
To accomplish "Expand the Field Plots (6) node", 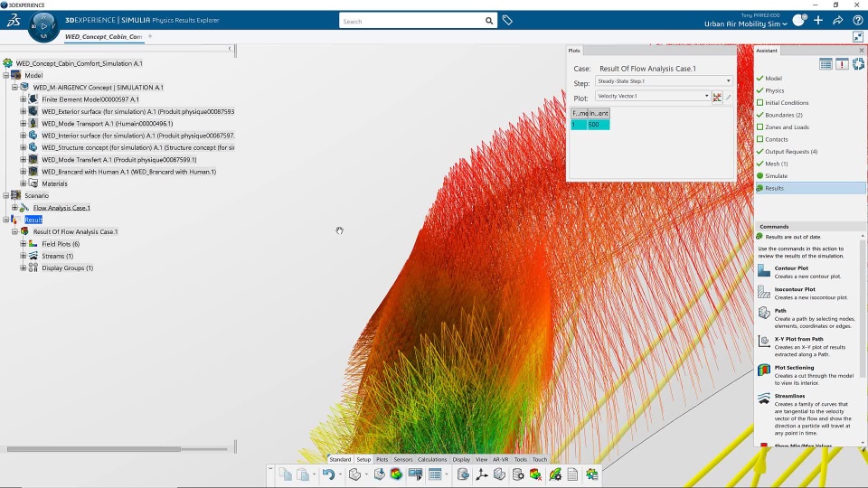I will pos(24,243).
